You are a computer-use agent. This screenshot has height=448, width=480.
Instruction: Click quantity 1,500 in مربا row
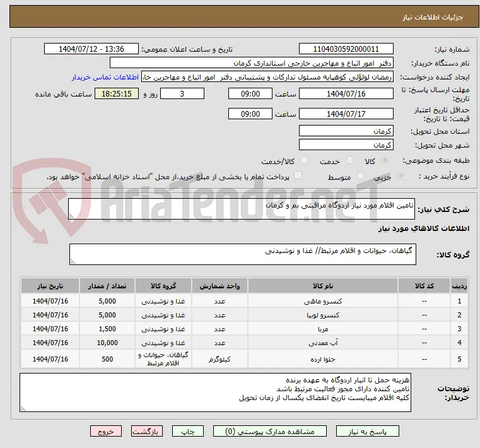107,329
